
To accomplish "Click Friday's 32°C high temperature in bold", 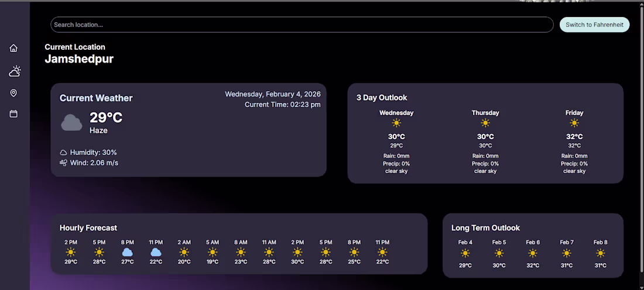I will [x=574, y=137].
